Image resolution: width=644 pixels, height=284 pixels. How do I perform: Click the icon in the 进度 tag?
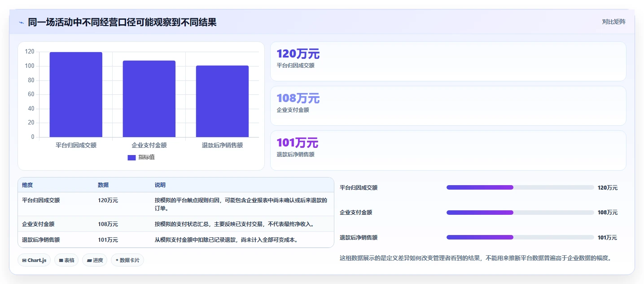tap(89, 260)
